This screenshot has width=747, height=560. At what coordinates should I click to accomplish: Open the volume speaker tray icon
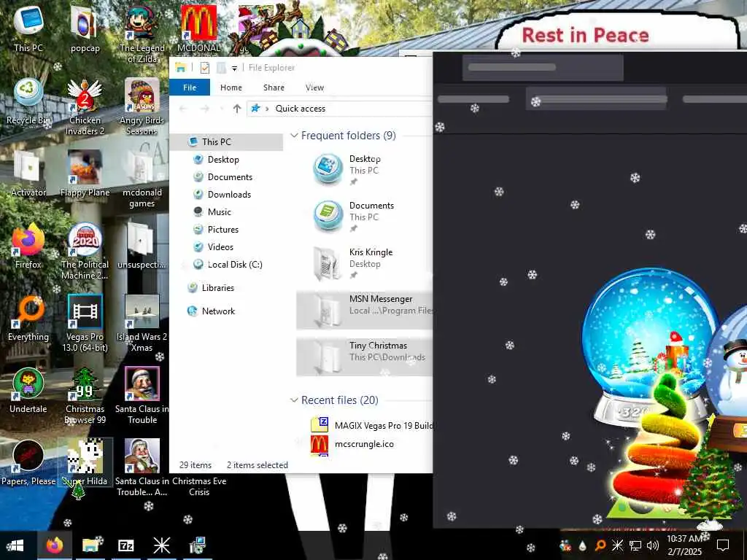653,545
